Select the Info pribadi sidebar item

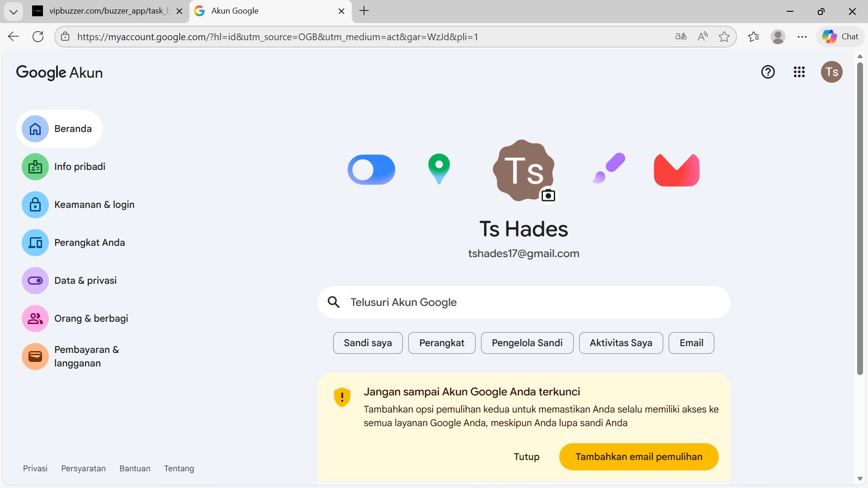click(x=80, y=167)
